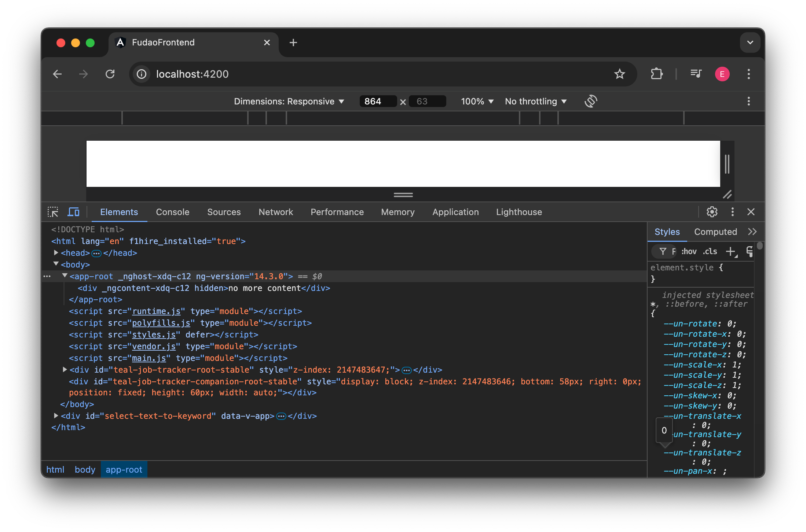Click the media control playlist icon
806x532 pixels.
click(696, 74)
